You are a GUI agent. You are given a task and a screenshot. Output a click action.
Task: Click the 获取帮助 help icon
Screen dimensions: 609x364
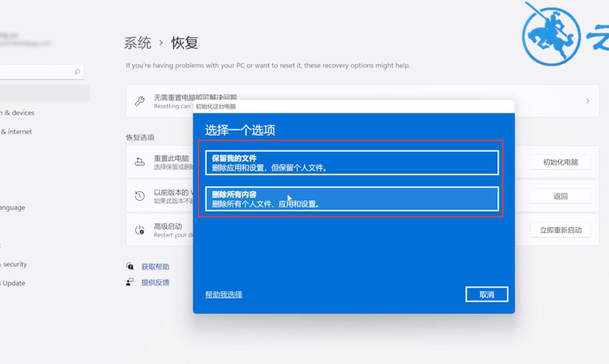(x=130, y=266)
